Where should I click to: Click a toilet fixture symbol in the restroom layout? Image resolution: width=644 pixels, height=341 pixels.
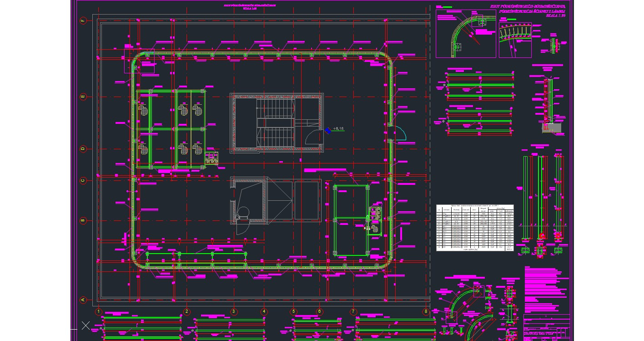click(x=184, y=109)
